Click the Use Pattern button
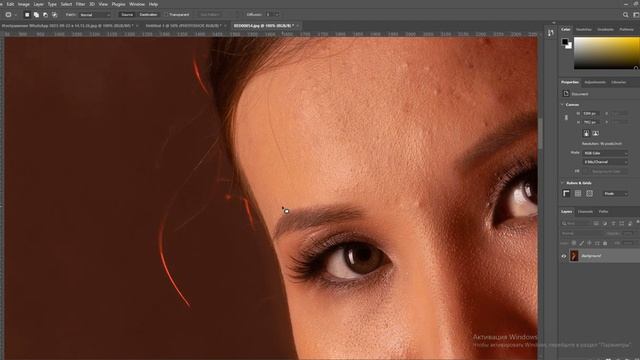This screenshot has width=640, height=360. click(209, 15)
